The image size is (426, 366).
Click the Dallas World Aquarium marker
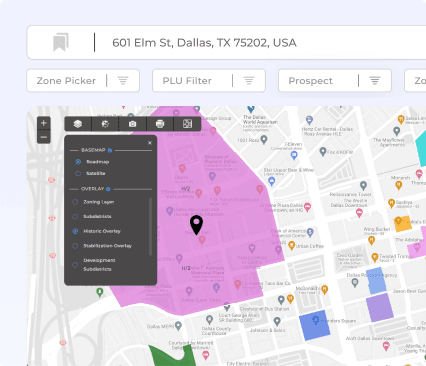point(251,109)
